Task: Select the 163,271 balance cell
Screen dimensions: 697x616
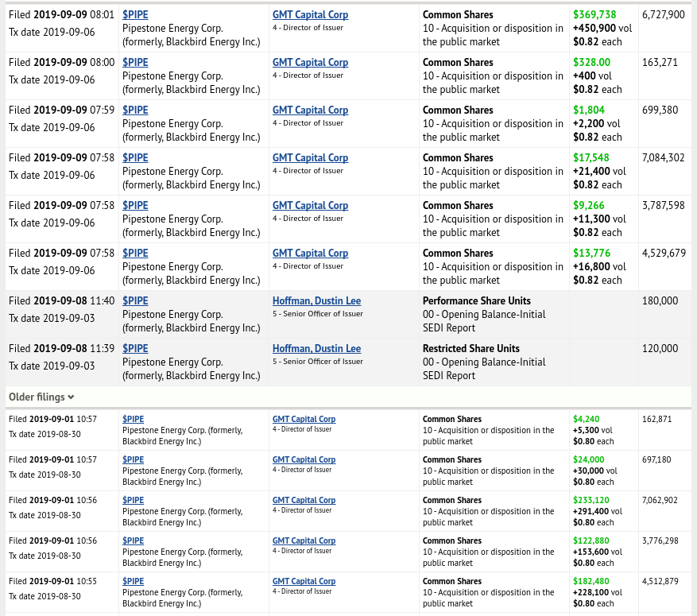Action: pyautogui.click(x=660, y=62)
